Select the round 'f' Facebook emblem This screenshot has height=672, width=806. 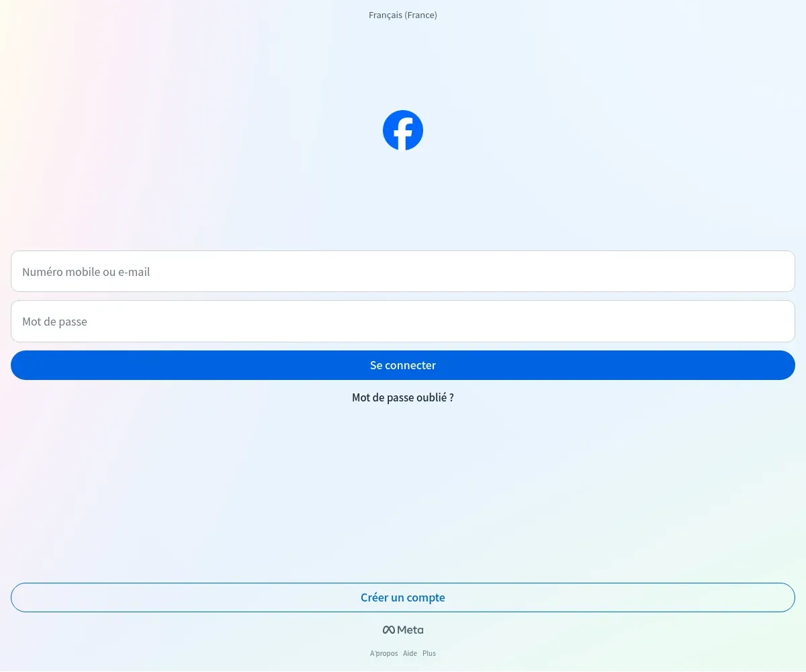pos(403,130)
